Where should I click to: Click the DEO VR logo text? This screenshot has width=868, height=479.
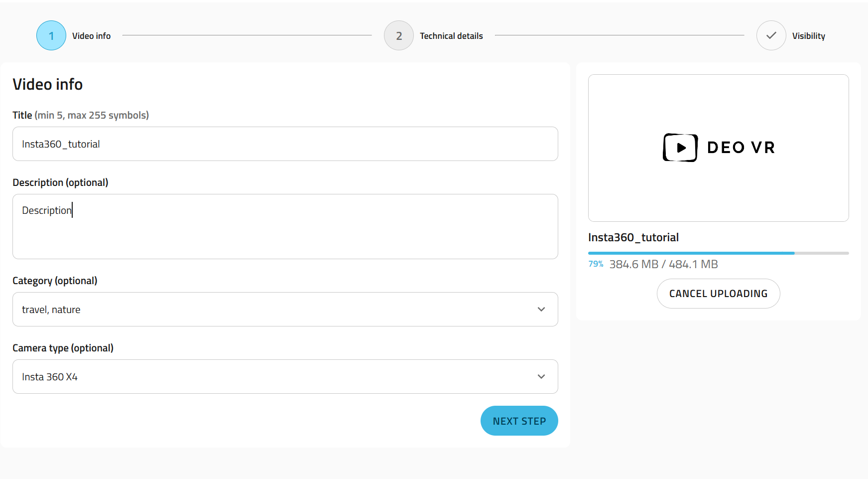(741, 148)
